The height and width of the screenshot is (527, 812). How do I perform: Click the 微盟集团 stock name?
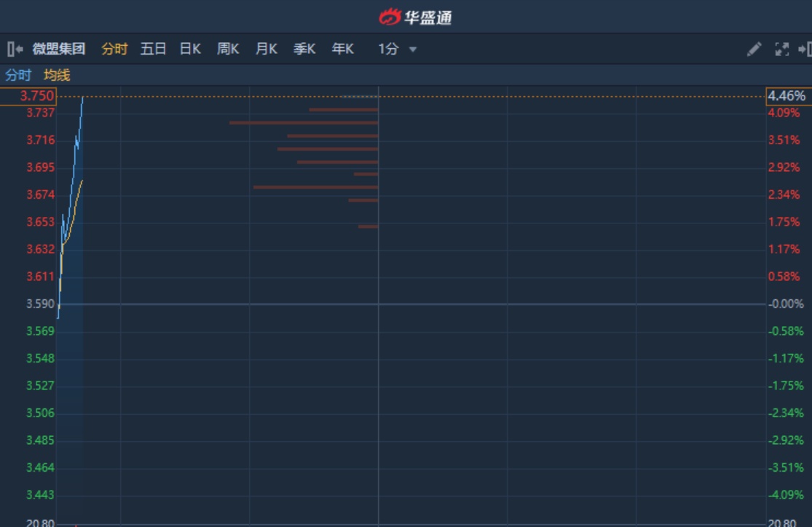coord(59,49)
